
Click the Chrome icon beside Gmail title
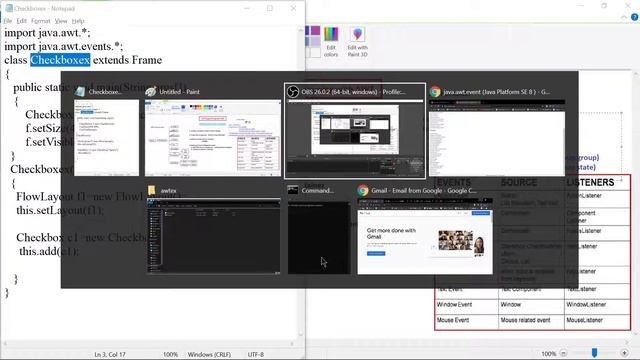pos(363,190)
